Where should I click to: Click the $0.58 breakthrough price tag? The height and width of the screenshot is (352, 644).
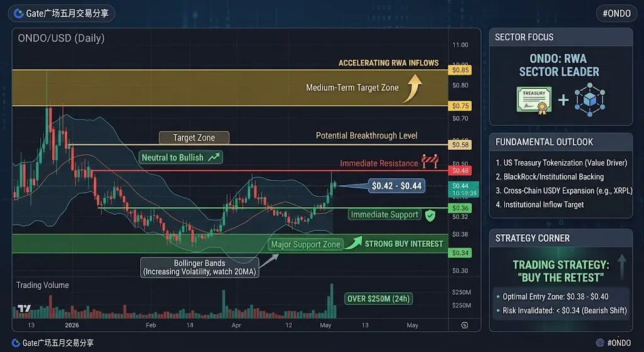pos(460,145)
